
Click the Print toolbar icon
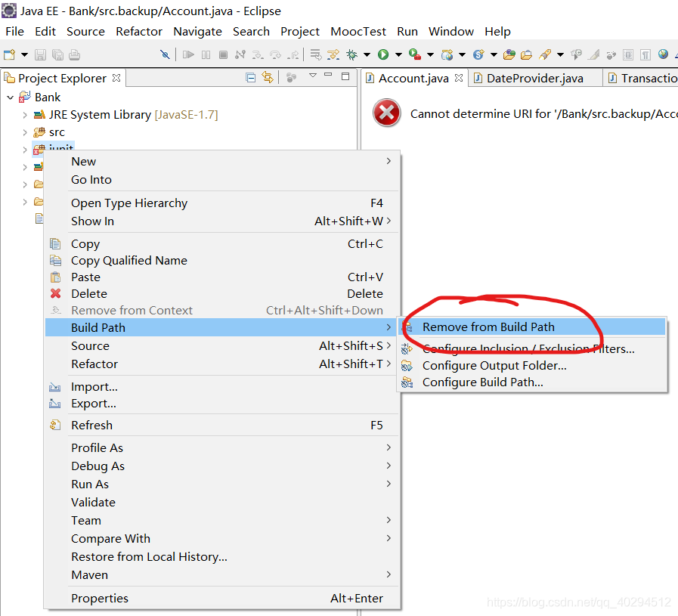[74, 55]
